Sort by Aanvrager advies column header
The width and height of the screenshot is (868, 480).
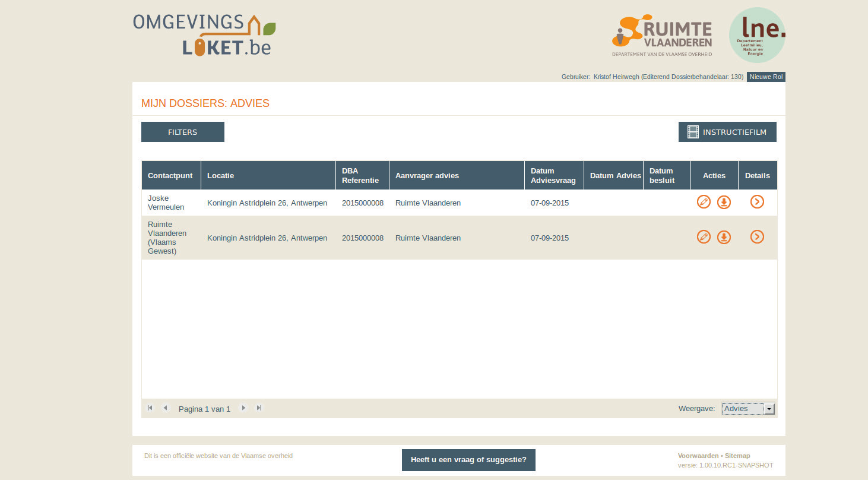point(457,175)
